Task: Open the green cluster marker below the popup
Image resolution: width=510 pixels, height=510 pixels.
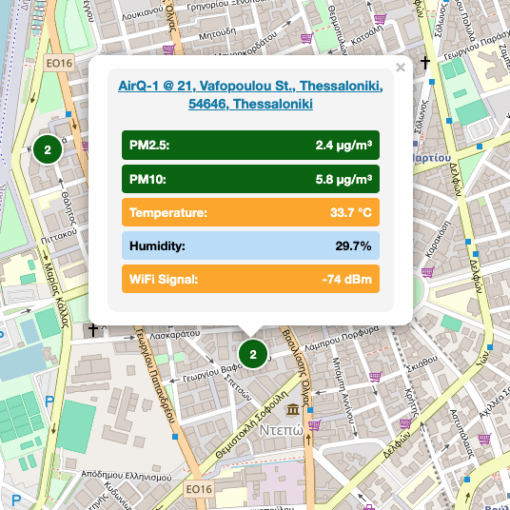Action: 253,354
